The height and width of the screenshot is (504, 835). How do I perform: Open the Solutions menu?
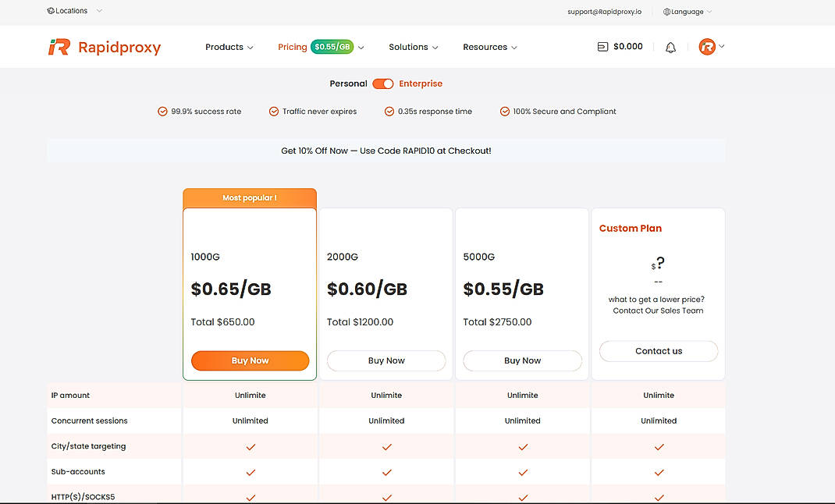pyautogui.click(x=408, y=47)
